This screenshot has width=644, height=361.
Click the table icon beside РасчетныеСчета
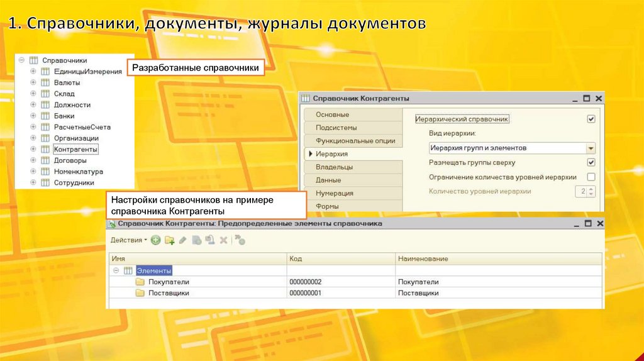(45, 127)
